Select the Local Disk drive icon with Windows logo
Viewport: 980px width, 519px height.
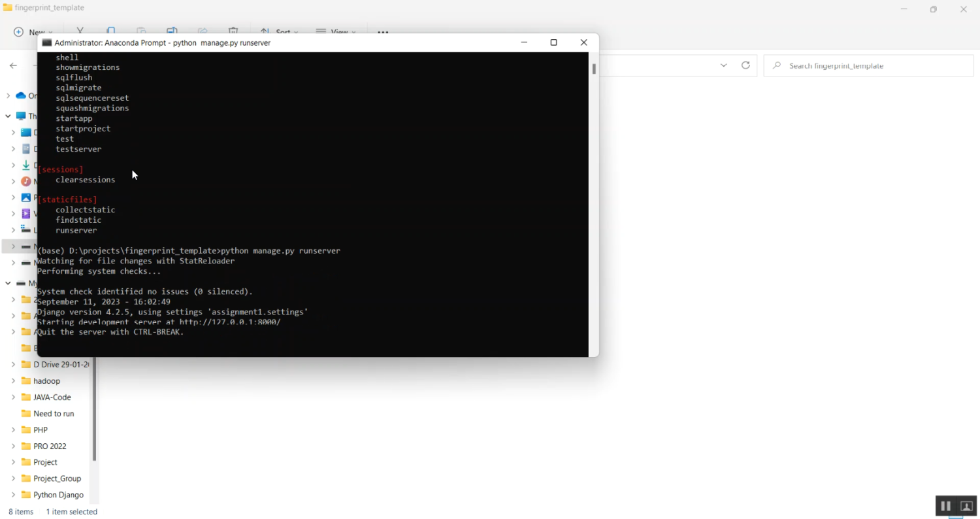pyautogui.click(x=26, y=230)
